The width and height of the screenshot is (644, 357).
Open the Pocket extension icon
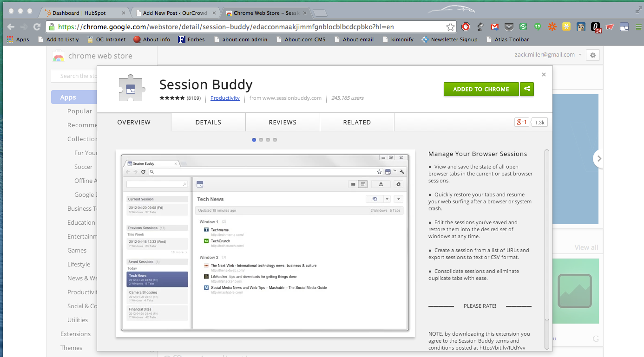[x=509, y=27]
